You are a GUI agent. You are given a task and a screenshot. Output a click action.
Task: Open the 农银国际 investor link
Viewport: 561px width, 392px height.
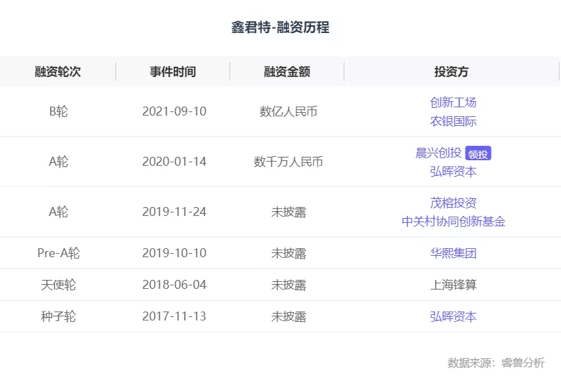point(453,121)
